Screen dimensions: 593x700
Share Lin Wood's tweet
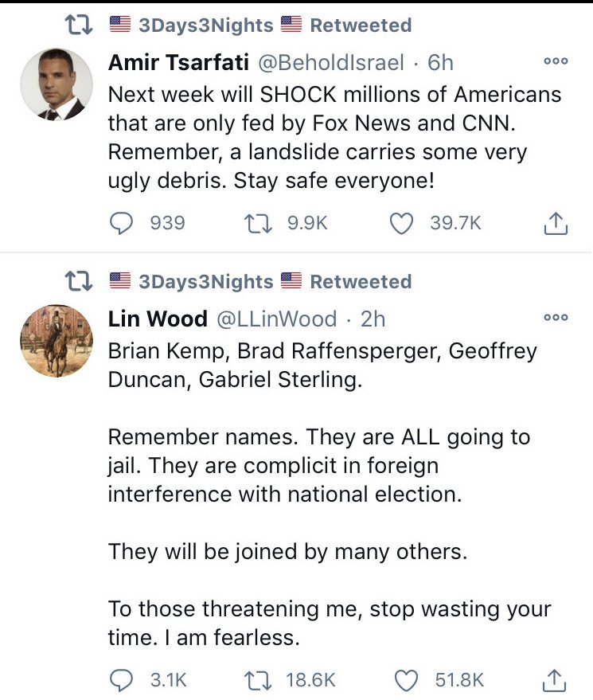pyautogui.click(x=556, y=680)
